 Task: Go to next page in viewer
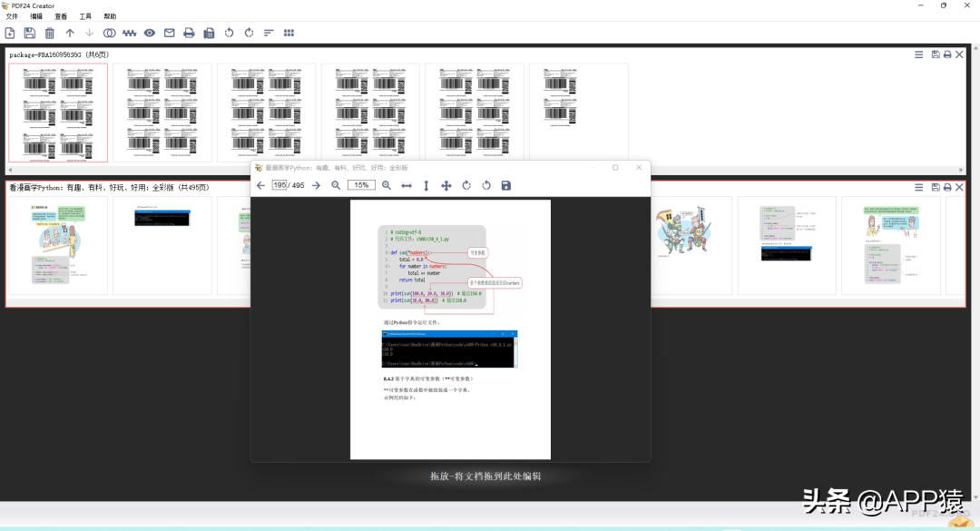pos(316,185)
